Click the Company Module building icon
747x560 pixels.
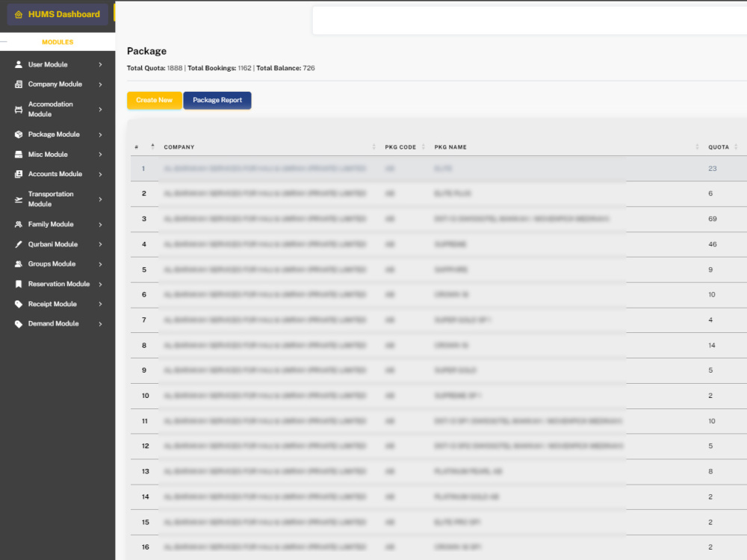19,84
